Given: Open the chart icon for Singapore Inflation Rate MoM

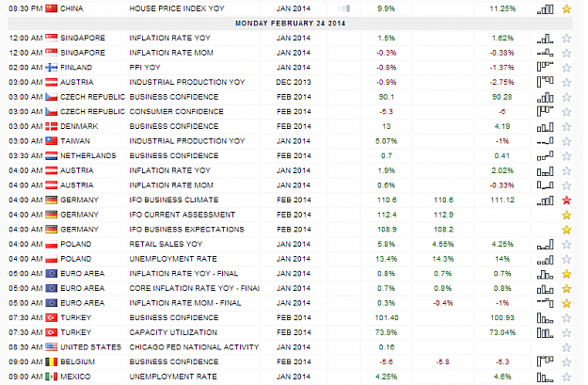Looking at the screenshot, I should coord(545,53).
